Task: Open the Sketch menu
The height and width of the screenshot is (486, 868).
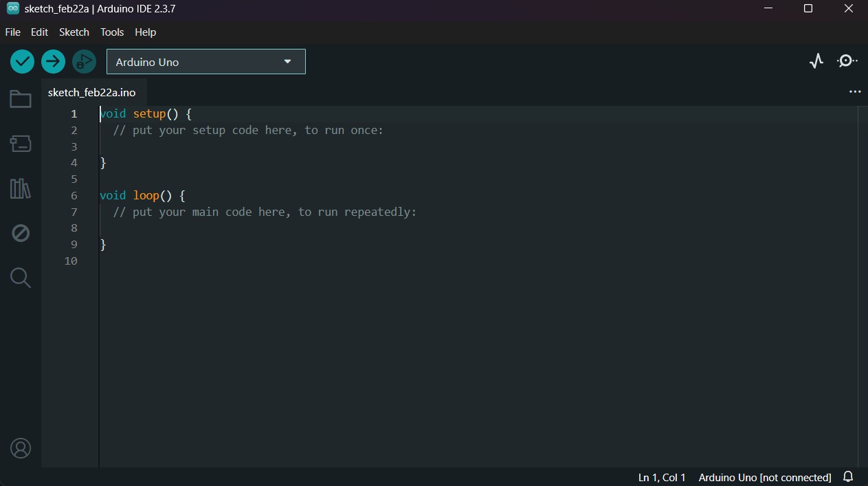Action: (x=74, y=32)
